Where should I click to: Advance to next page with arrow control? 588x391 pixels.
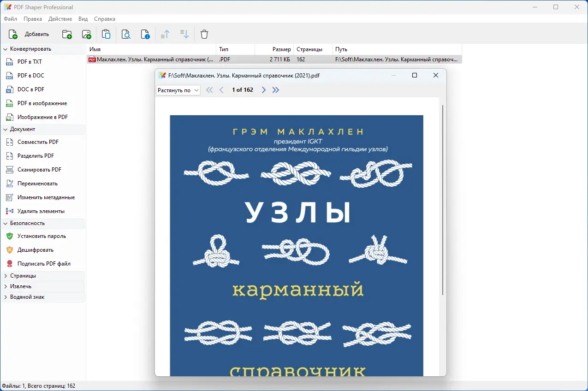[263, 90]
